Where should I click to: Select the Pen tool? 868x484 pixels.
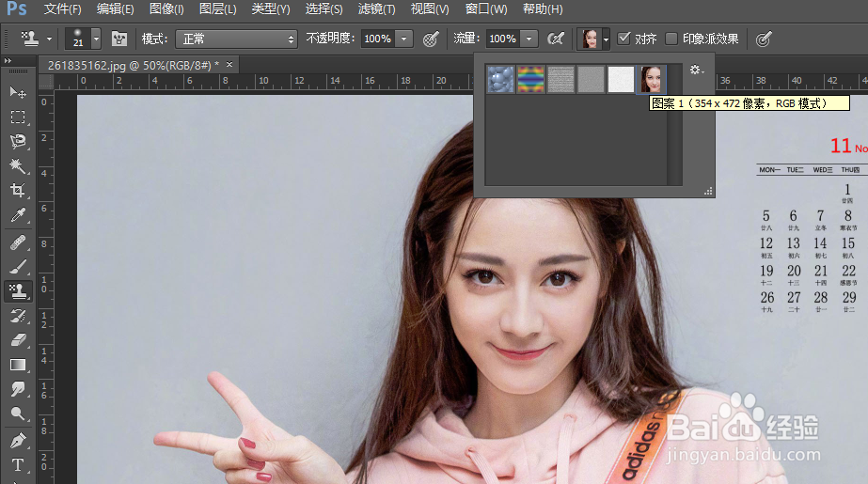(x=18, y=441)
